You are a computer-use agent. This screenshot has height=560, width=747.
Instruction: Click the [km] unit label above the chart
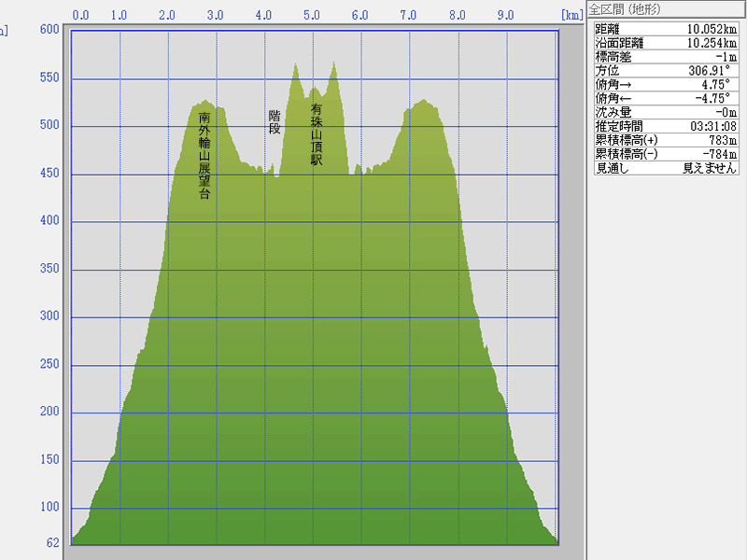coord(571,15)
